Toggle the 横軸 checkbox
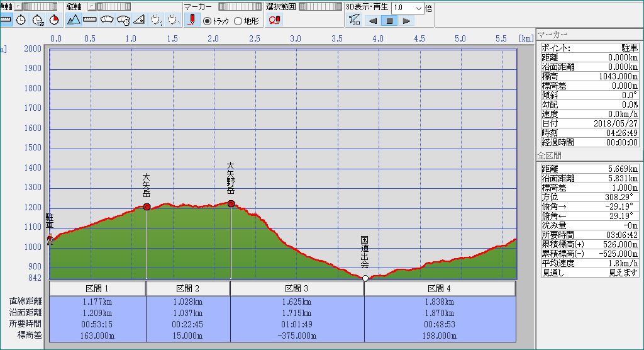This screenshot has width=644, height=350. click(18, 6)
